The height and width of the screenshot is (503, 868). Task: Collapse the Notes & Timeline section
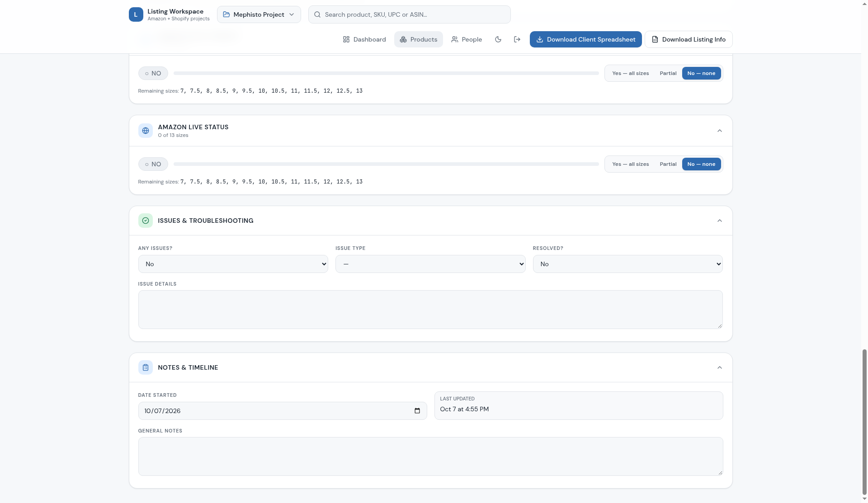click(x=720, y=367)
